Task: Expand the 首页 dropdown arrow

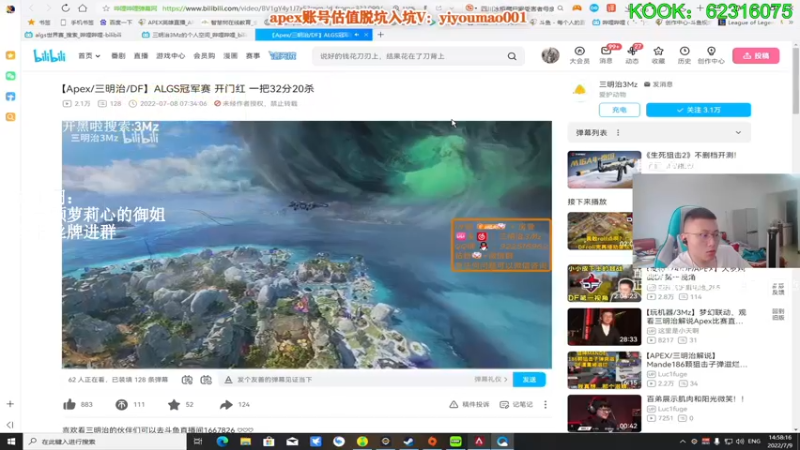Action: click(97, 56)
